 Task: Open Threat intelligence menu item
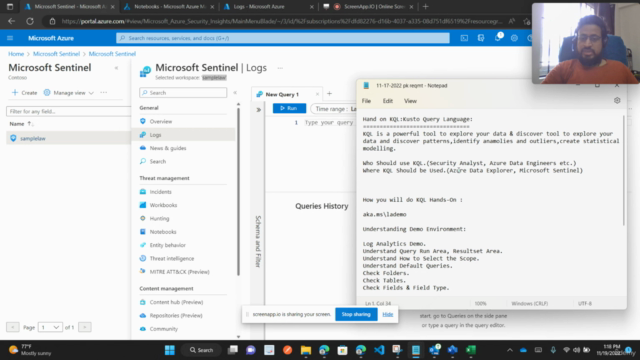[171, 258]
